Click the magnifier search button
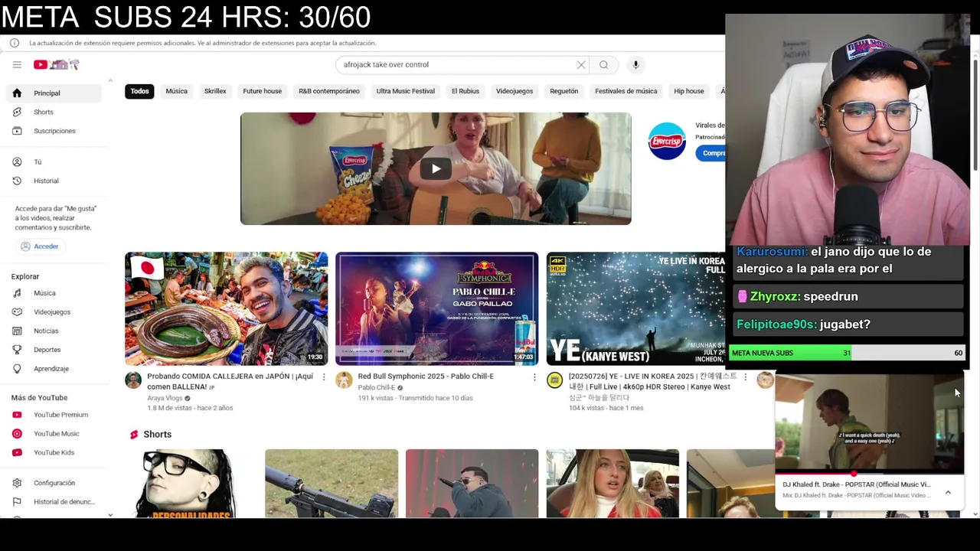The image size is (980, 551). coord(603,65)
